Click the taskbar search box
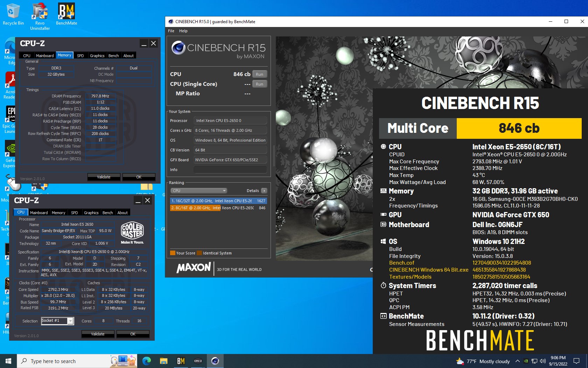588x368 pixels. 77,361
